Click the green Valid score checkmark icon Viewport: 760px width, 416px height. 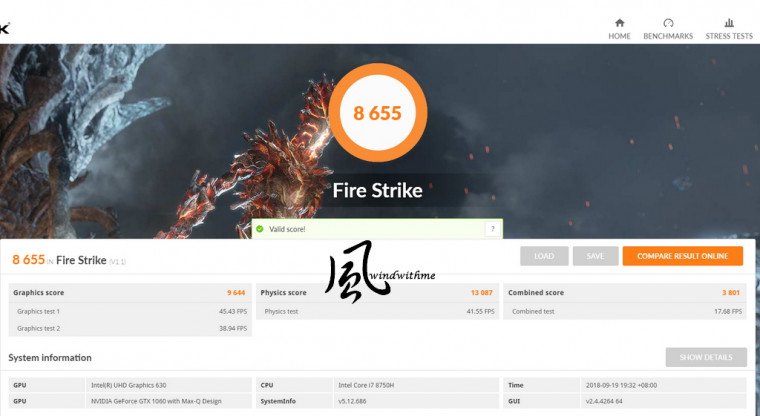click(260, 229)
